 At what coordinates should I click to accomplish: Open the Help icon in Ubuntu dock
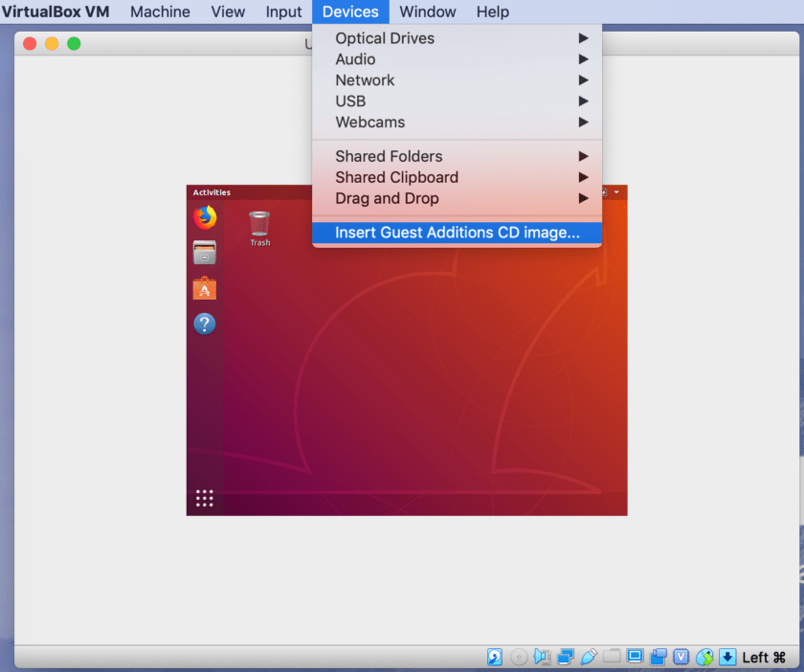[205, 325]
